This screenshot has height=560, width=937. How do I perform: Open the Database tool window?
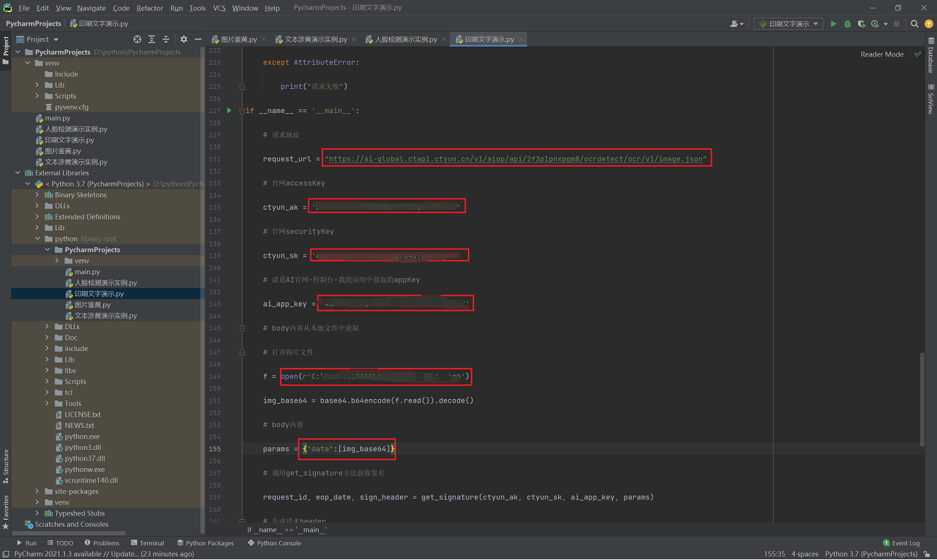pyautogui.click(x=931, y=54)
